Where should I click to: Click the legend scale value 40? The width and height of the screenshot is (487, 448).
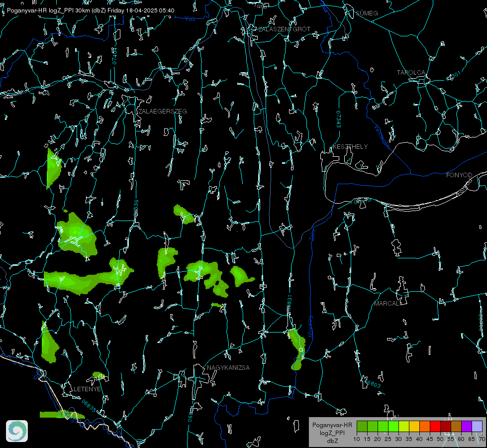(x=419, y=440)
